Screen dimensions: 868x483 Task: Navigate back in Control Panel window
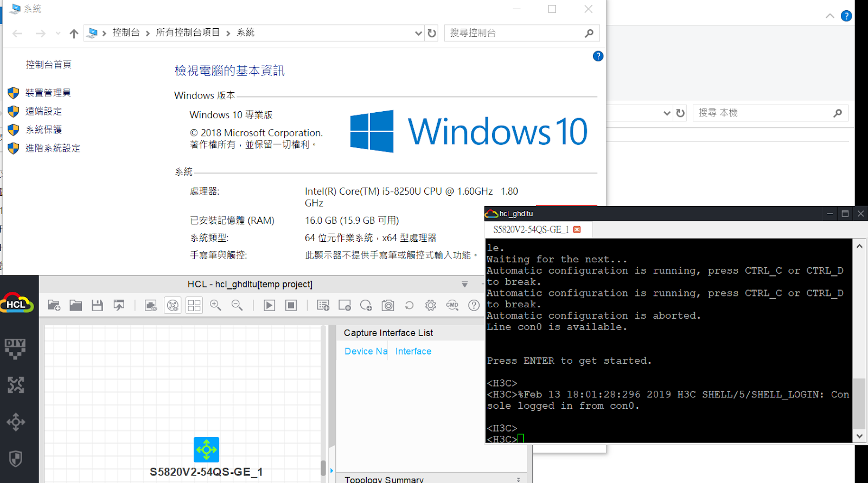[17, 34]
